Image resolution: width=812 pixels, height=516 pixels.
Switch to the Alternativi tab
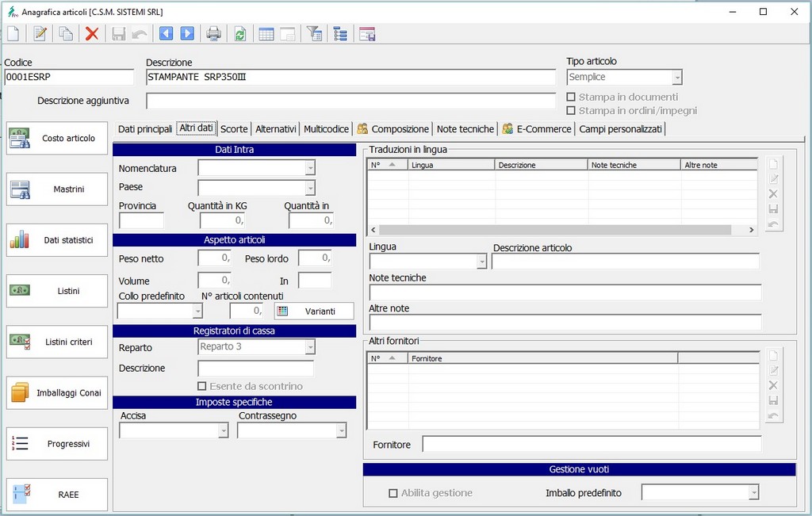[276, 129]
